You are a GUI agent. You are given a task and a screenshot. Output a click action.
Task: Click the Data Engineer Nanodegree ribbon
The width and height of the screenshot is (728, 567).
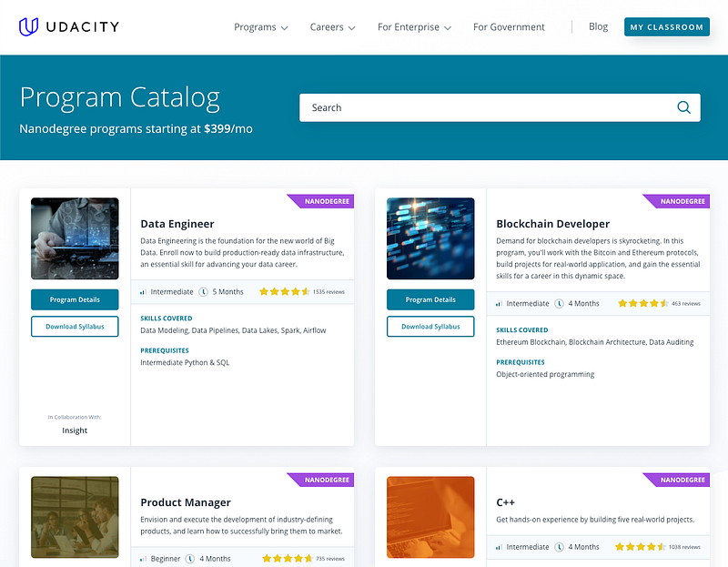pos(321,201)
